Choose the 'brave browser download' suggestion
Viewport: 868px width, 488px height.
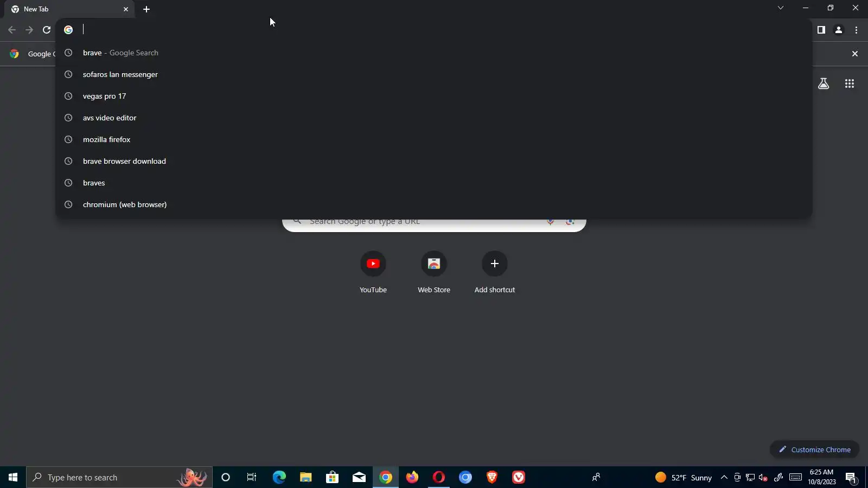click(434, 161)
